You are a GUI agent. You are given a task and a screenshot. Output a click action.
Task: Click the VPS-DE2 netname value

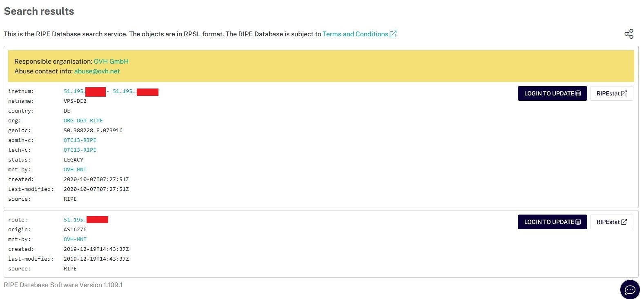click(75, 101)
